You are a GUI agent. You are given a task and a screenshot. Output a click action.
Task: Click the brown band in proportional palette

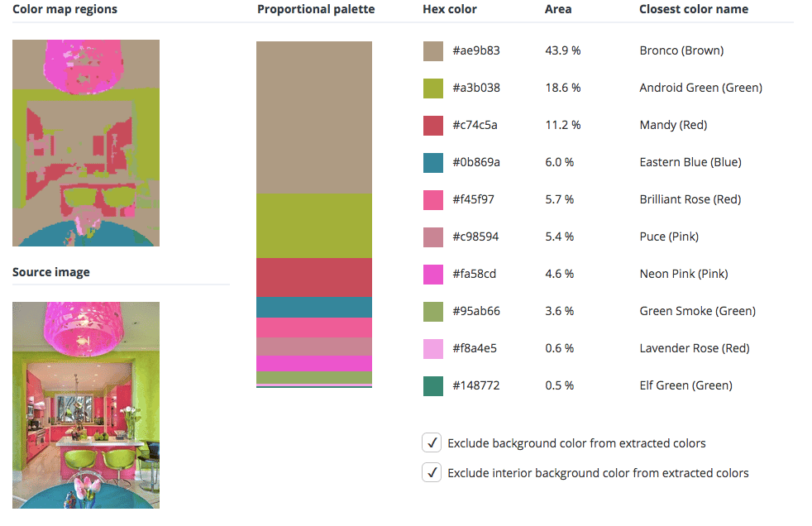[x=314, y=117]
